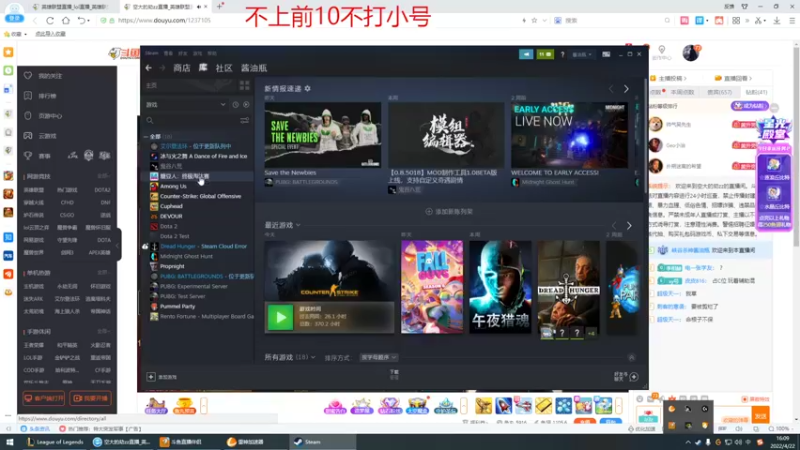The image size is (800, 450).
Task: Expand the 游戏 filter dropdown
Action: pyautogui.click(x=223, y=105)
